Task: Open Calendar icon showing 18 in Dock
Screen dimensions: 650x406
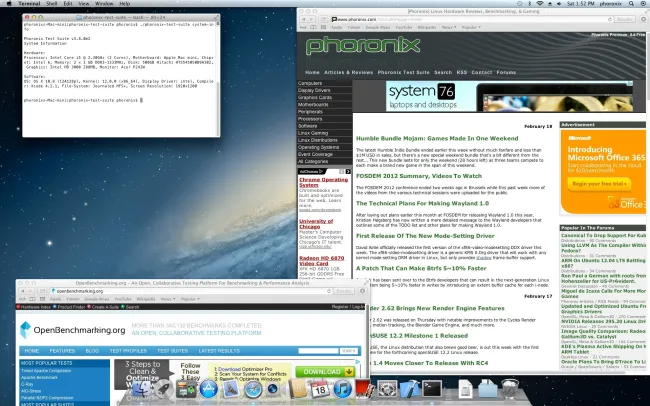Action: click(x=320, y=389)
